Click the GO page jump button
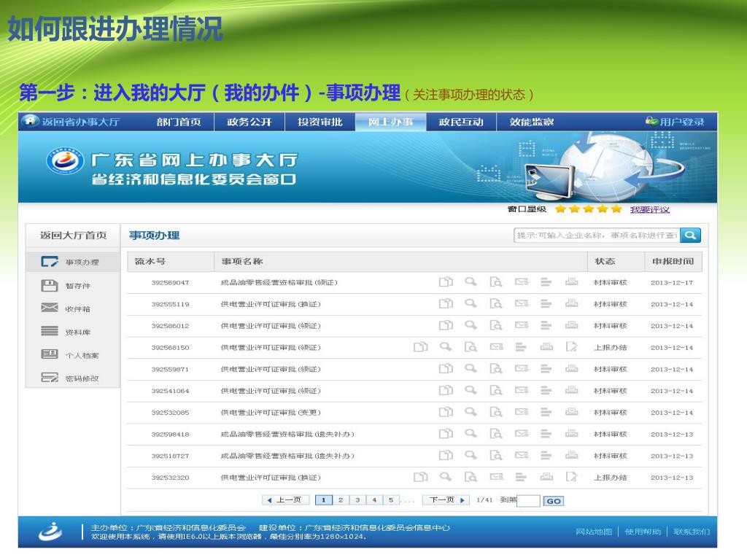Screen dimensions: 747x560 pyautogui.click(x=554, y=501)
